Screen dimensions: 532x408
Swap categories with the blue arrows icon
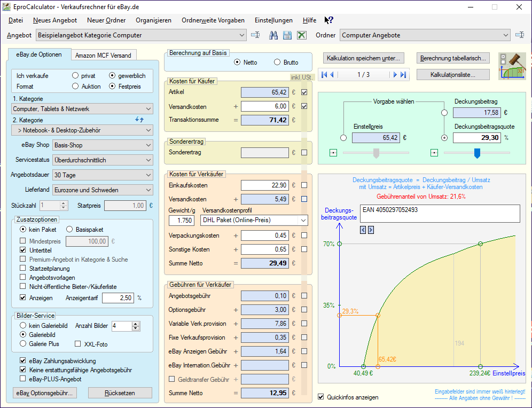click(x=139, y=120)
